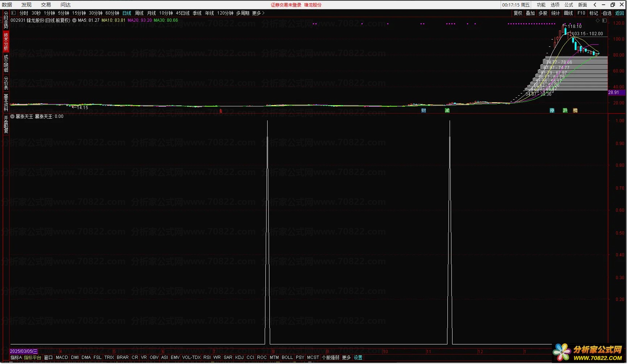Click the 标记 mark button
Screen dimensions: 628x364
pyautogui.click(x=594, y=13)
